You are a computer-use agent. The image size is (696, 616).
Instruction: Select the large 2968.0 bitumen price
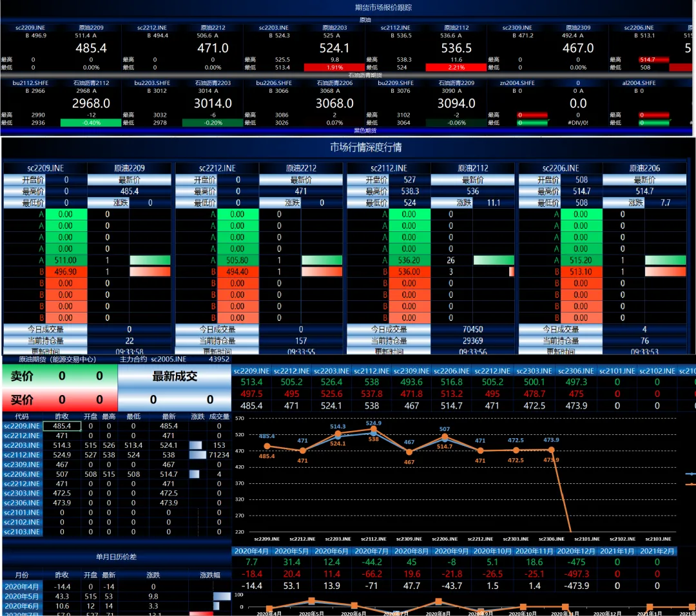[x=91, y=103]
